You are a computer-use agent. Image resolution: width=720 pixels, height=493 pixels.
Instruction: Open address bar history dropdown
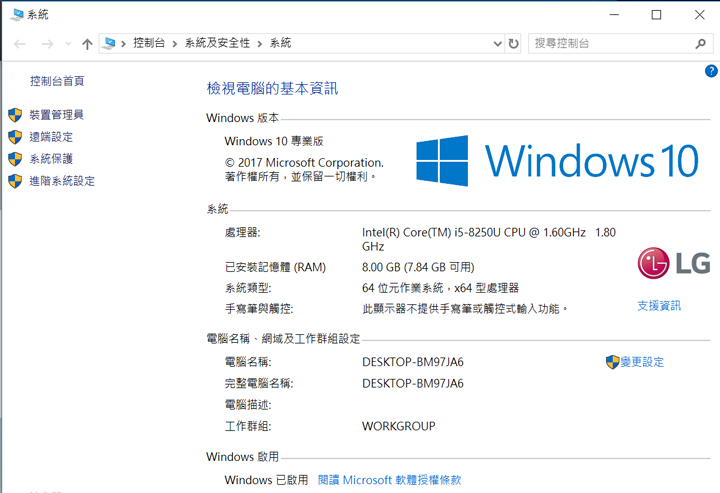[497, 44]
